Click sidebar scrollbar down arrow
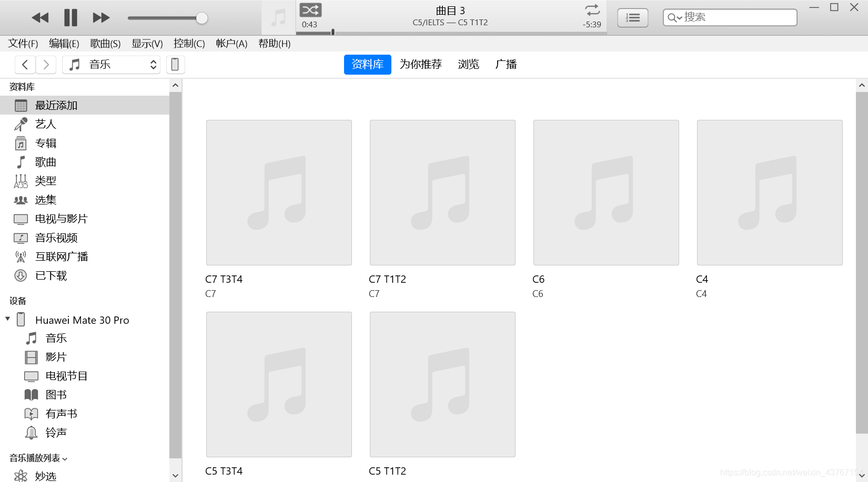 click(x=175, y=476)
